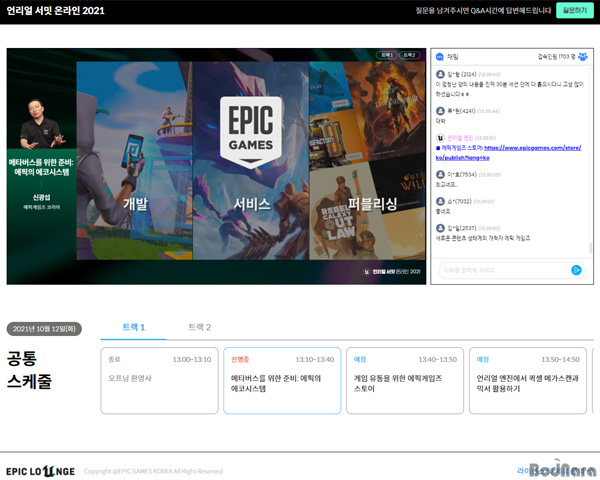Viewport: 600px width, 480px height.
Task: Click the '개발' label in video slide
Action: [135, 204]
